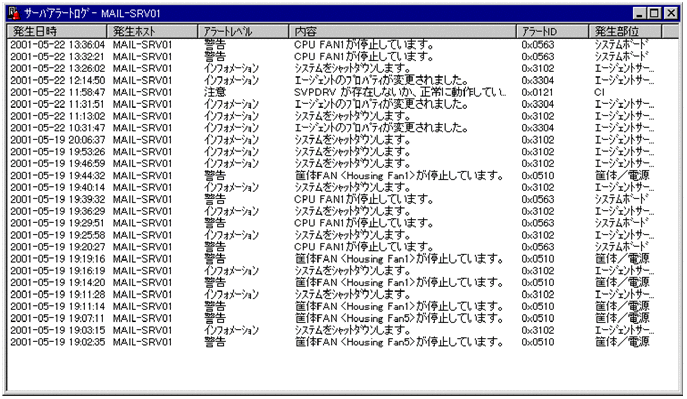687x399 pixels.
Task: Select the 2001-05-19 19:25:58 log entry
Action: click(x=342, y=235)
